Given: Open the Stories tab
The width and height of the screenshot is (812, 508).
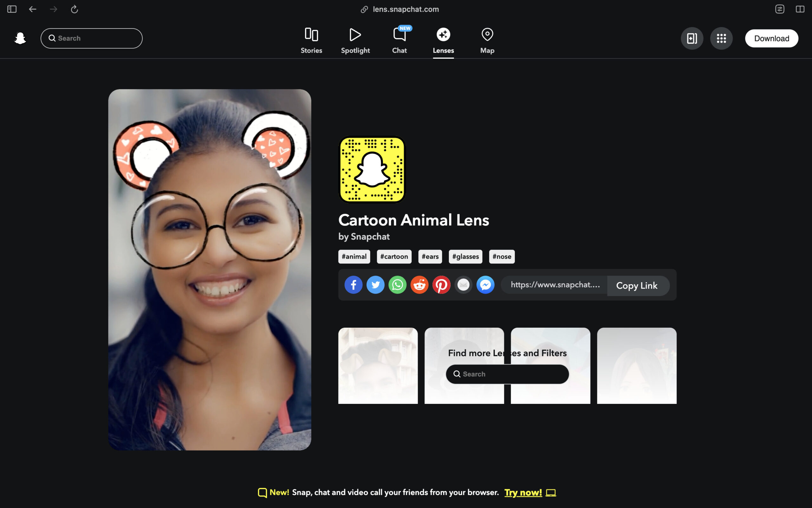Looking at the screenshot, I should (311, 41).
